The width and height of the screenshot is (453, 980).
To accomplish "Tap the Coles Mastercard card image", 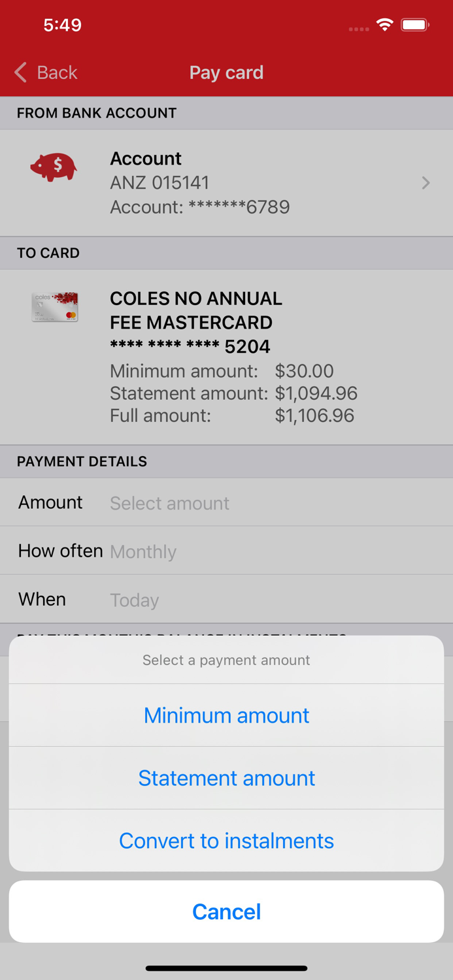I will 54,306.
